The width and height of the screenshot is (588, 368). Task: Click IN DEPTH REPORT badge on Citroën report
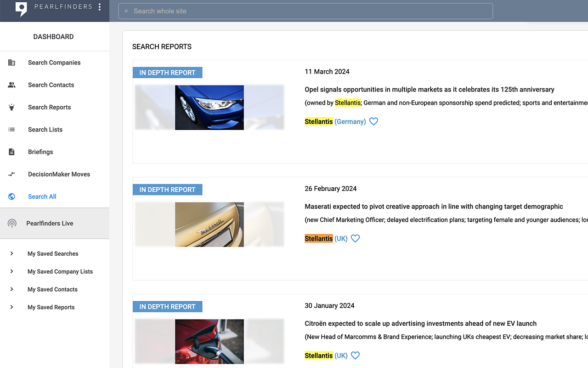168,307
